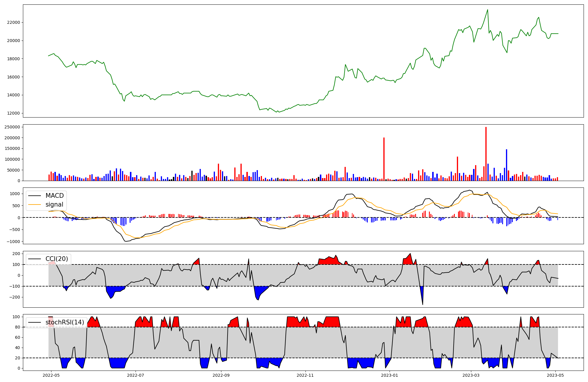Select the CCI(20) legend label
This screenshot has height=382, width=588.
(56, 259)
